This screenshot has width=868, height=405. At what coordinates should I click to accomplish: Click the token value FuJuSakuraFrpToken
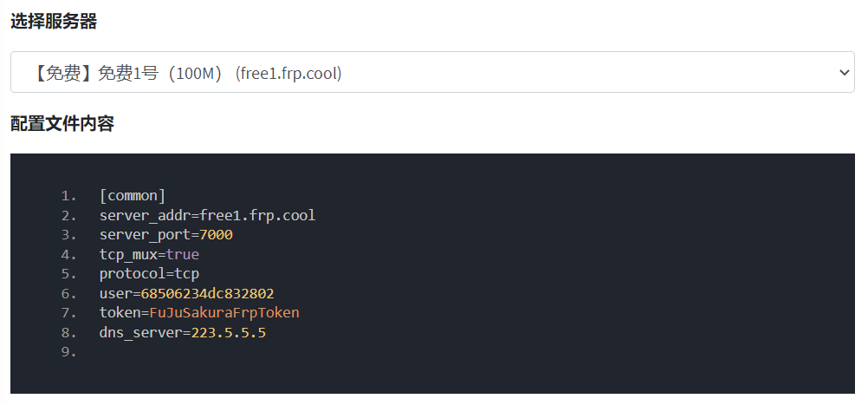coord(223,313)
